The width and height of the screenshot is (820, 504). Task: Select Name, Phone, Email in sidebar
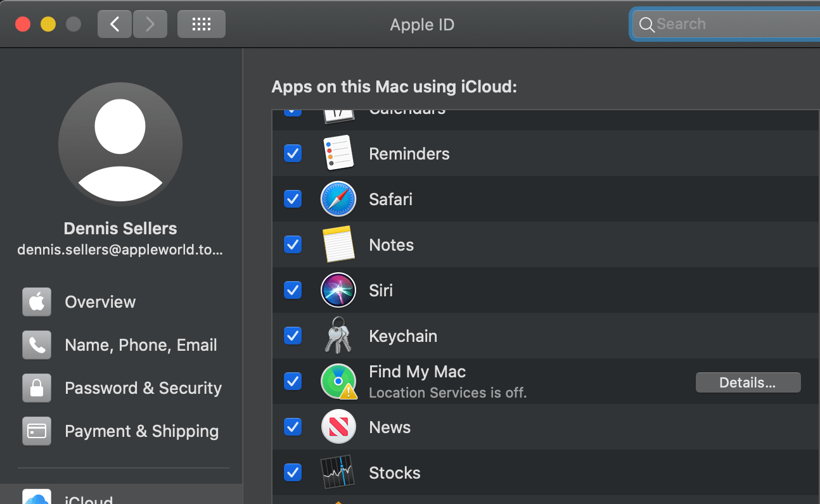tap(141, 345)
